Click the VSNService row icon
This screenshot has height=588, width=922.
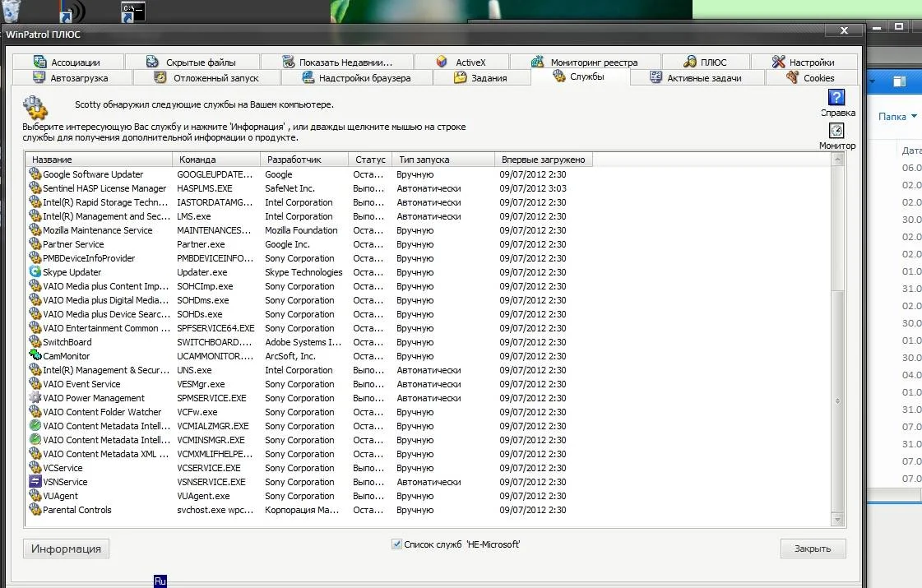point(35,482)
